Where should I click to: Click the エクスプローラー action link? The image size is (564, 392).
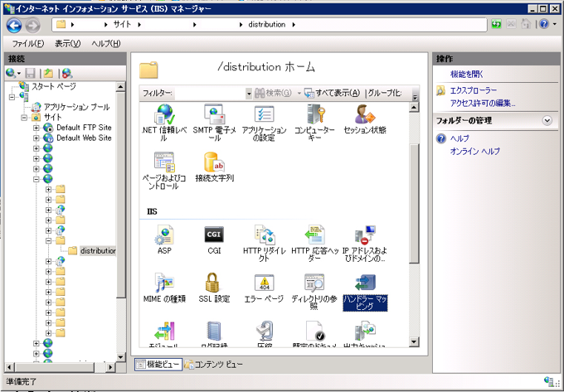[474, 90]
